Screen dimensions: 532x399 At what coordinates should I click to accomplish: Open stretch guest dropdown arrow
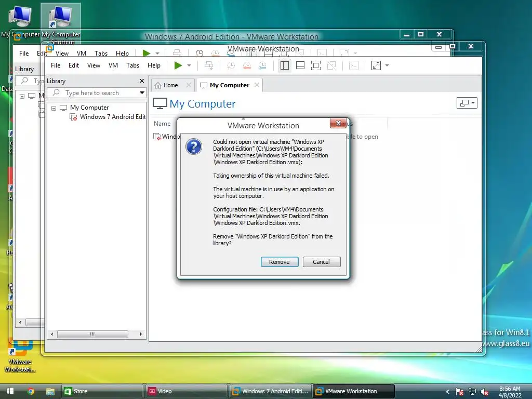(x=387, y=65)
